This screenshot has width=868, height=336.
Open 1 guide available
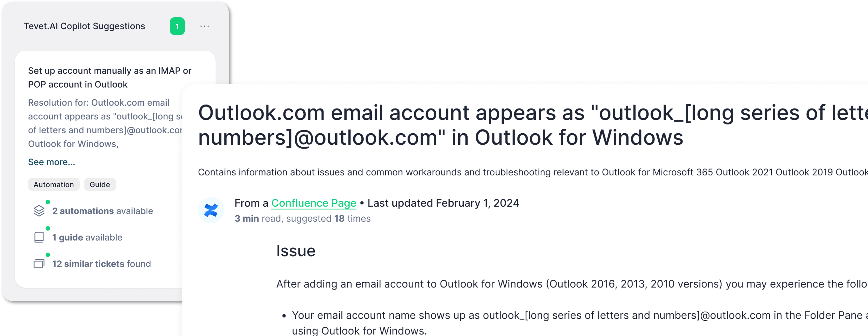coord(87,238)
